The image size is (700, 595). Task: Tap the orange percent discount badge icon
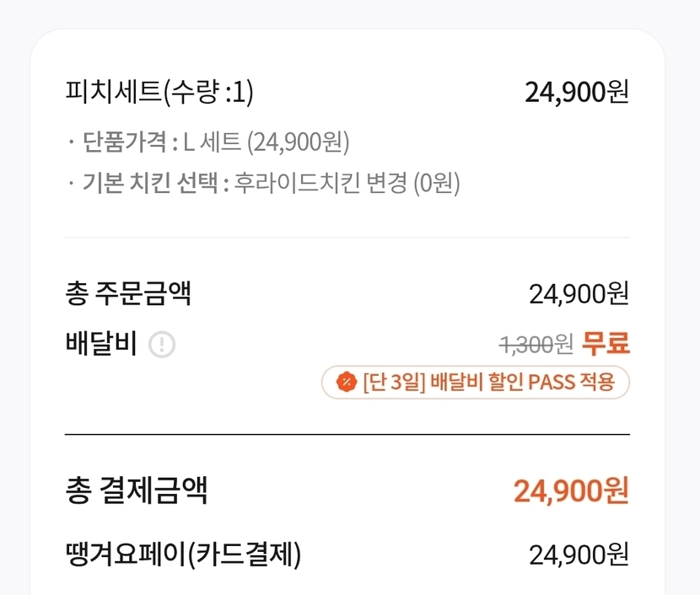346,383
